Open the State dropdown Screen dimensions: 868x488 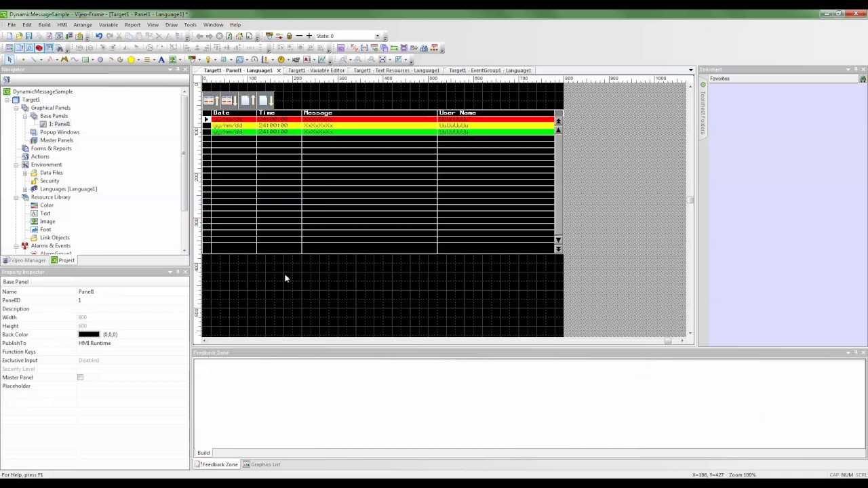pyautogui.click(x=378, y=36)
